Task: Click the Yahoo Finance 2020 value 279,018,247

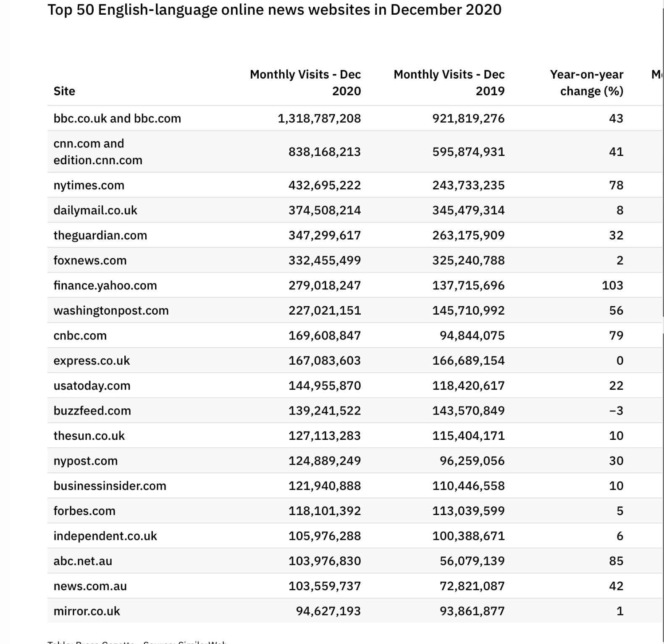Action: click(x=325, y=286)
